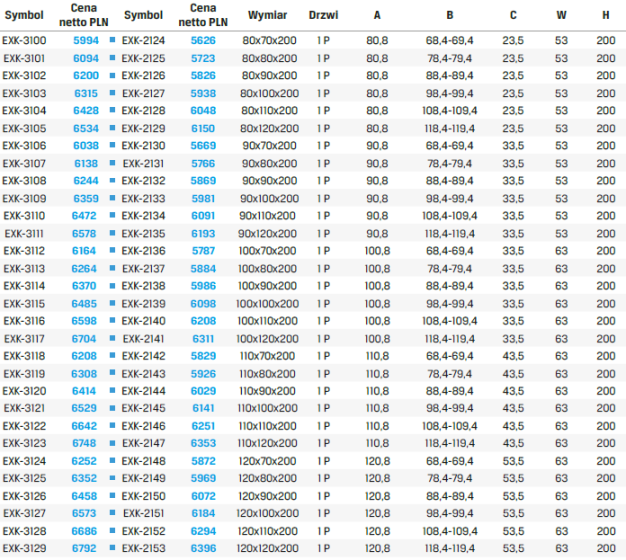
Task: Click the price 6308
Action: 84,374
